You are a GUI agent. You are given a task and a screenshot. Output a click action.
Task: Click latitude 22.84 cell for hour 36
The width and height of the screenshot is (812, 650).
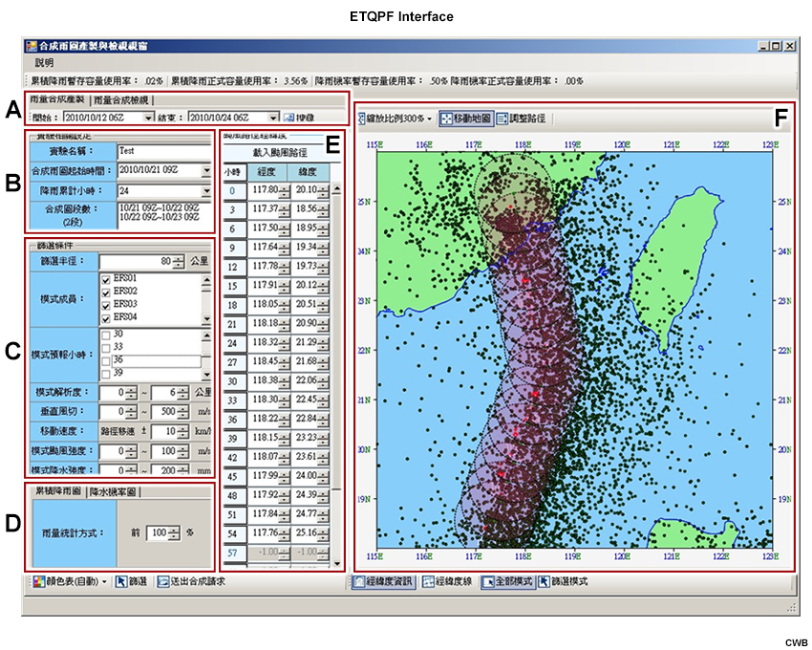[310, 419]
